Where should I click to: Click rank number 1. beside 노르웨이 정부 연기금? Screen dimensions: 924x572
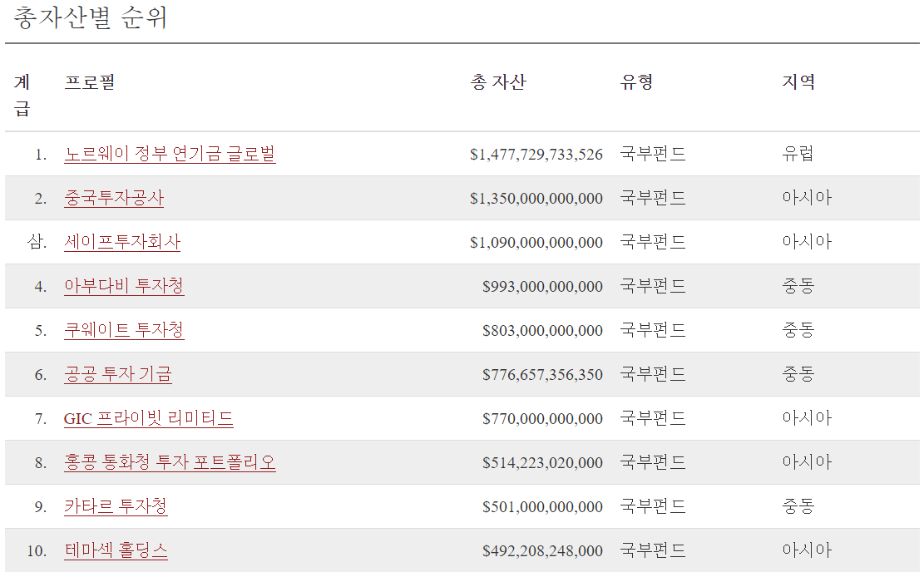(x=41, y=155)
